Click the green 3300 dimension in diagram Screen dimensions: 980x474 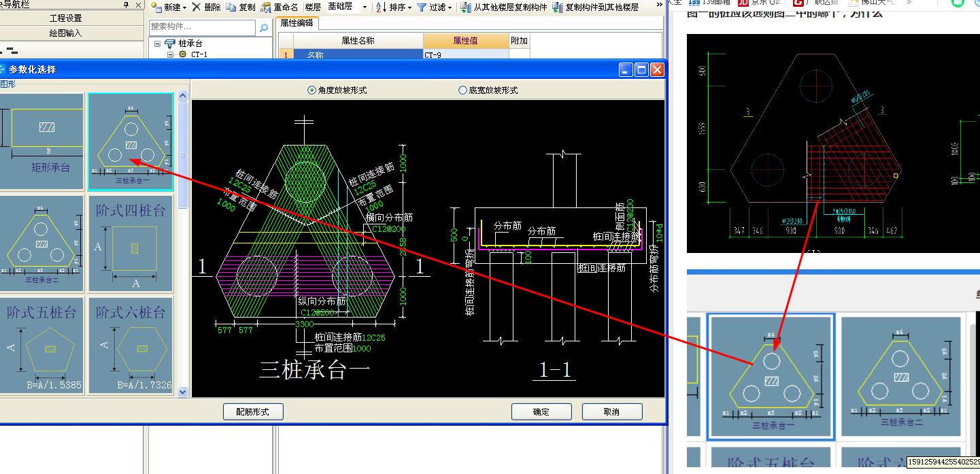tap(304, 324)
